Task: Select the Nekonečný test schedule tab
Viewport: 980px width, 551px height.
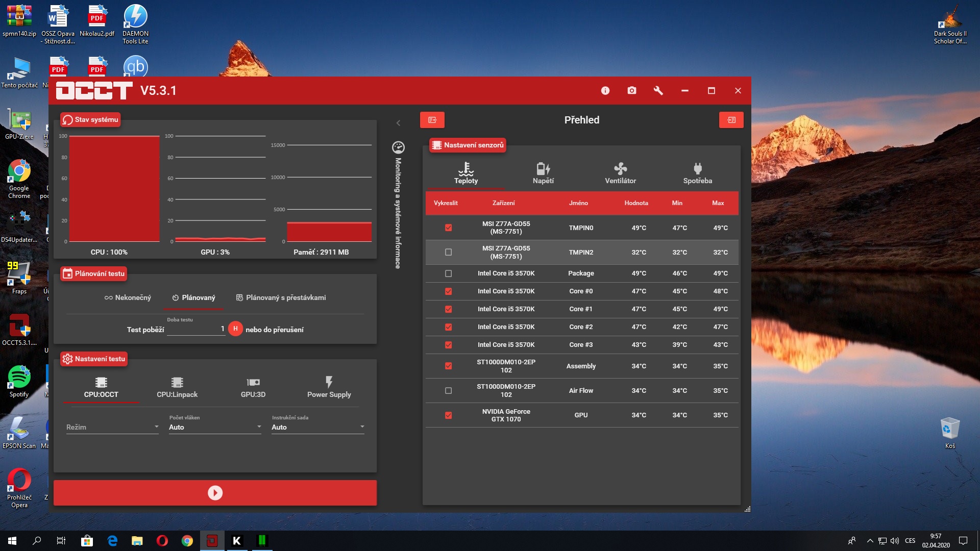Action: 128,297
